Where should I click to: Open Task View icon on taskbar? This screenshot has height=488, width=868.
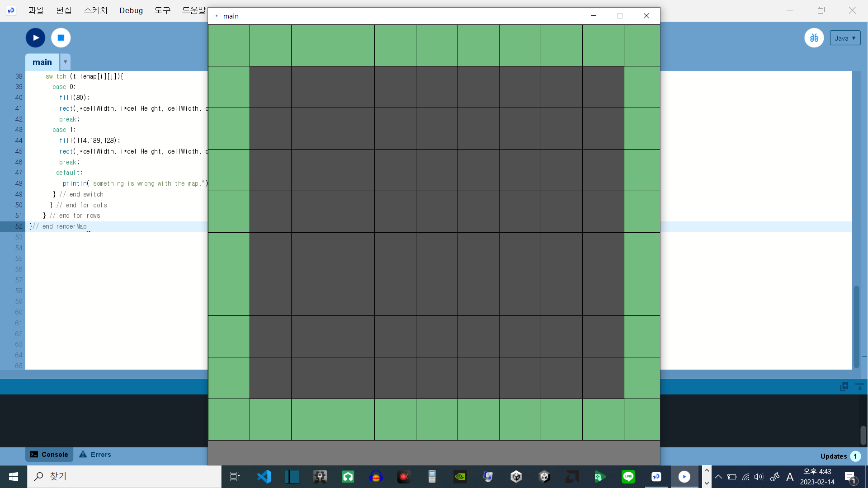[x=235, y=477]
